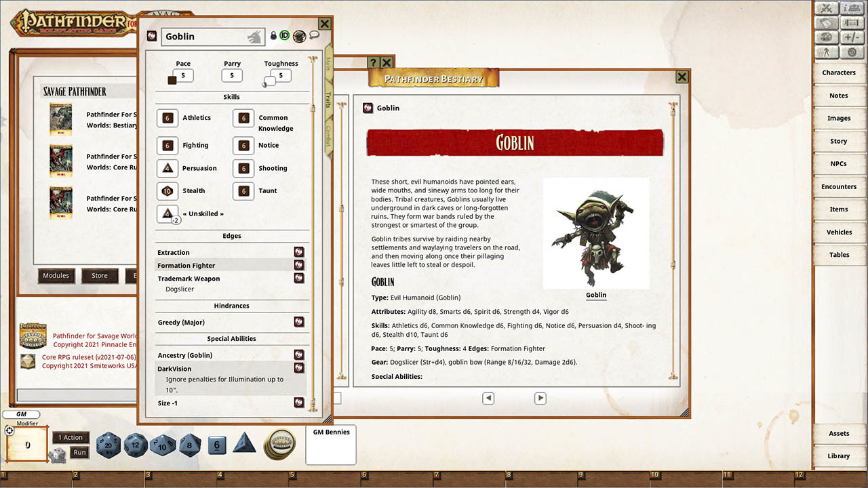Toggle the green ID visibility on Goblin sheet
This screenshot has height=488, width=868.
click(284, 36)
